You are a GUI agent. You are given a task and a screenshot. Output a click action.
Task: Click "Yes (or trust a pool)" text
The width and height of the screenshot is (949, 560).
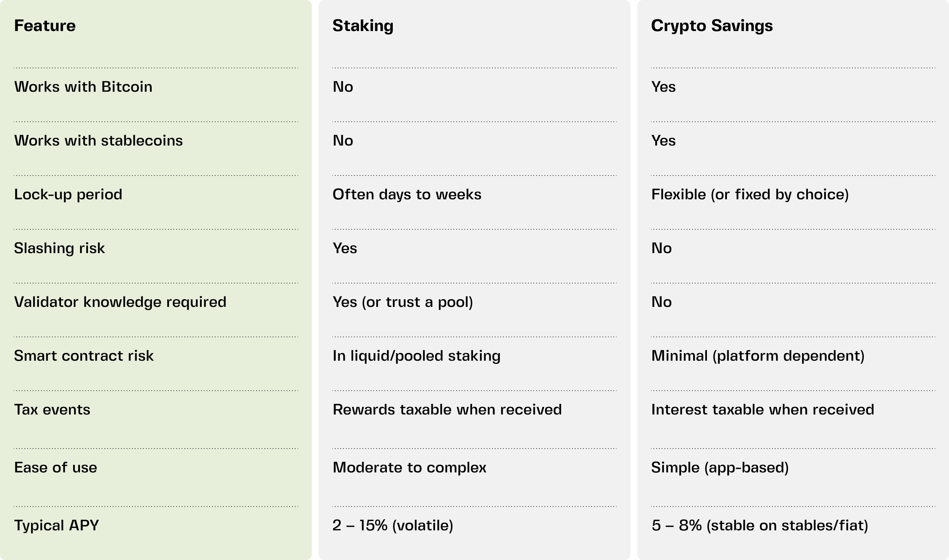pos(403,302)
